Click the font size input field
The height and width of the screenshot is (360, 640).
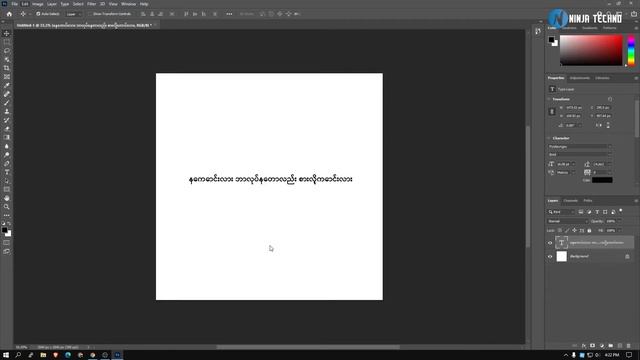[565, 164]
